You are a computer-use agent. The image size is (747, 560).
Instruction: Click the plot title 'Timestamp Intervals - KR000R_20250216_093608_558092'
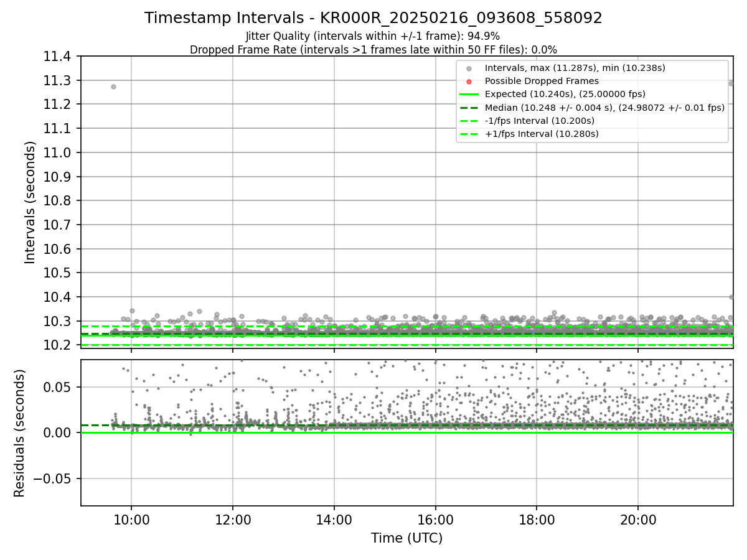(374, 18)
